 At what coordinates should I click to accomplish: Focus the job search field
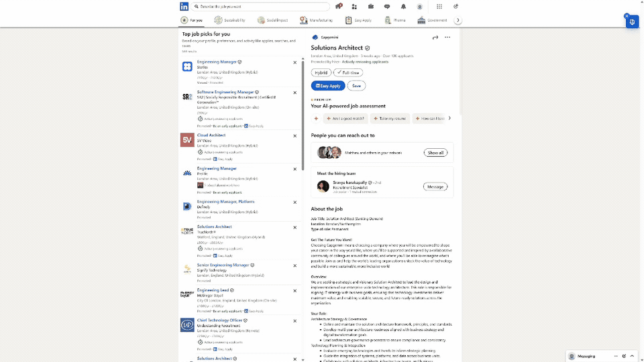click(x=260, y=7)
